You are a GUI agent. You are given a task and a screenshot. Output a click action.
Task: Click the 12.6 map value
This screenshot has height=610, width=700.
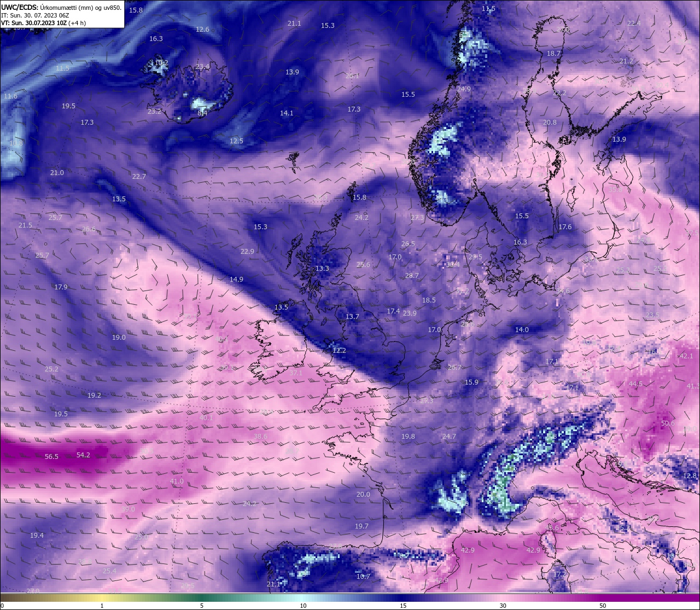coord(202,30)
